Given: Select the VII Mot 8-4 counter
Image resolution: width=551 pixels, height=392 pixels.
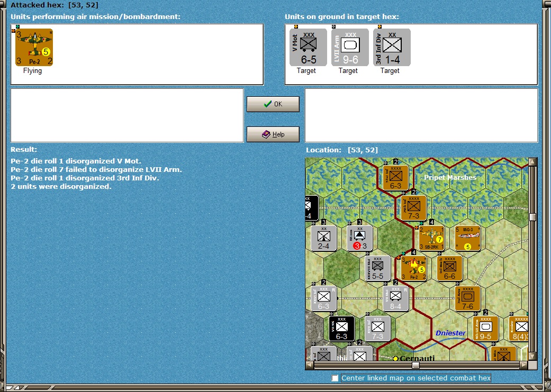Looking at the screenshot, I should tap(396, 298).
